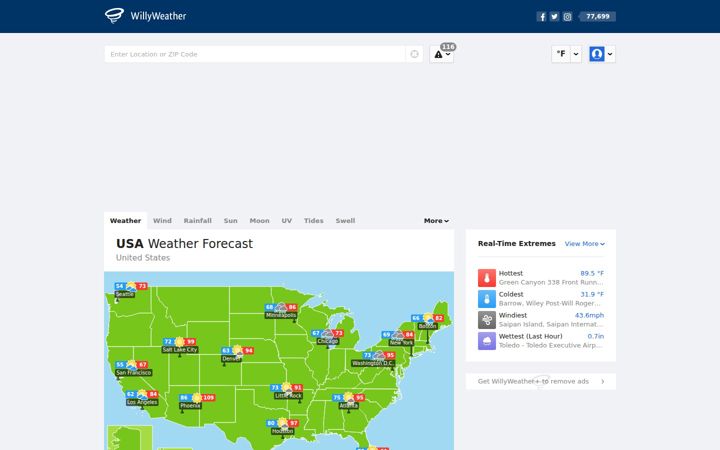
Task: Click the Windiest value 43.6mph
Action: pyautogui.click(x=589, y=315)
